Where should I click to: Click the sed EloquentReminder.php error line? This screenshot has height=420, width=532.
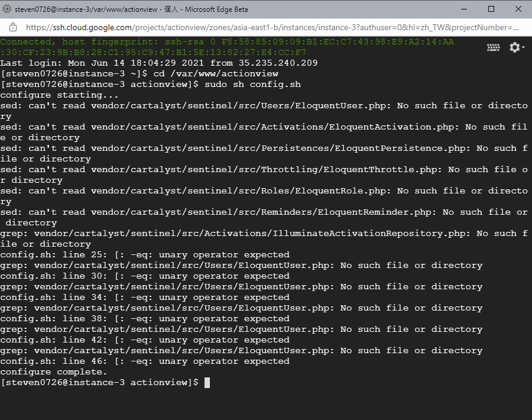click(x=264, y=217)
